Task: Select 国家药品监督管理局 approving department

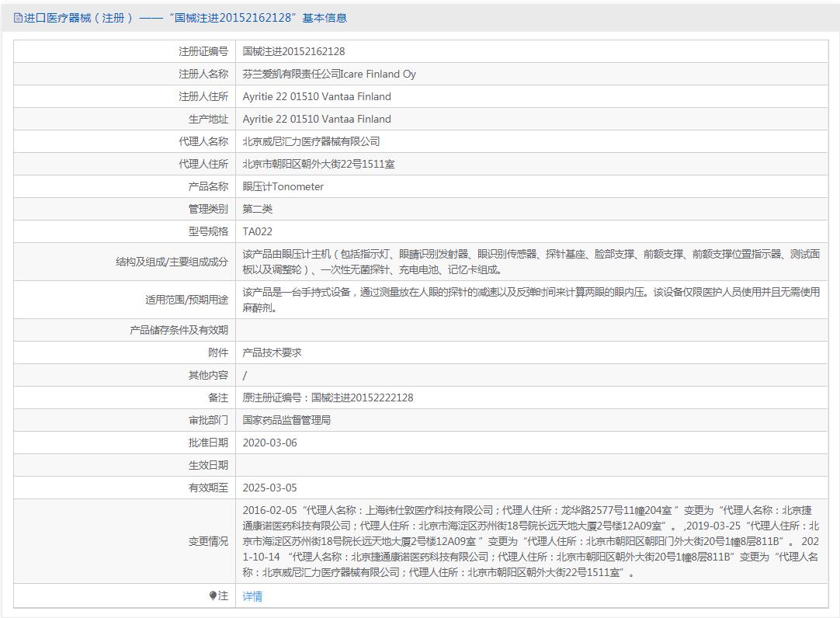Action: (286, 420)
